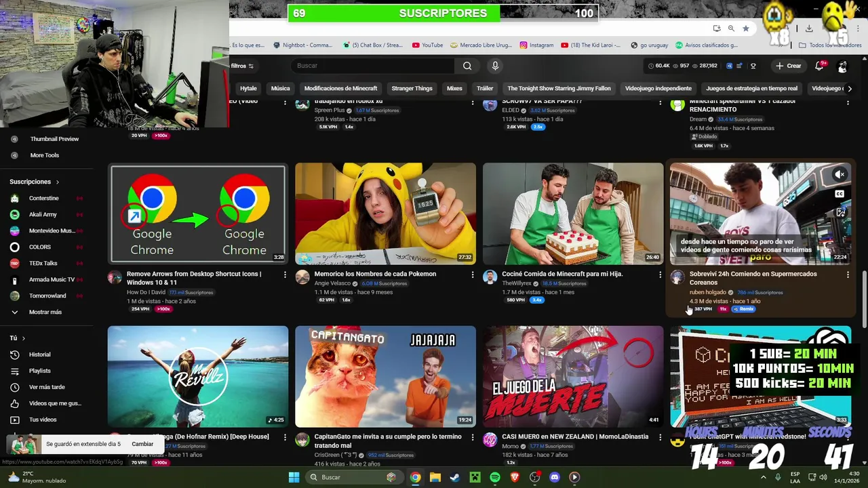The height and width of the screenshot is (488, 868).
Task: Expand the Suscripciones section chevron
Action: click(x=58, y=182)
